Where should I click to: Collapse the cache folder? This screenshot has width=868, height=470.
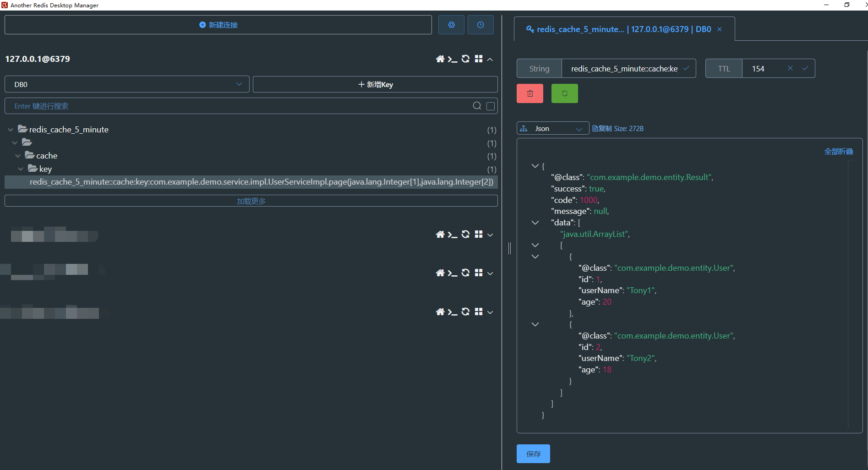point(18,156)
